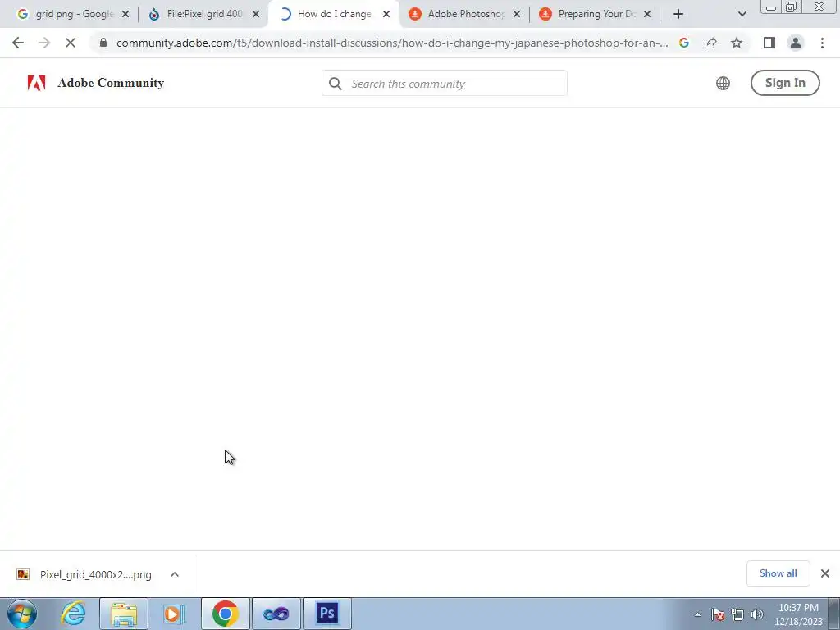The width and height of the screenshot is (840, 630).
Task: Expand the Pixel_grid download options arrow
Action: point(175,574)
